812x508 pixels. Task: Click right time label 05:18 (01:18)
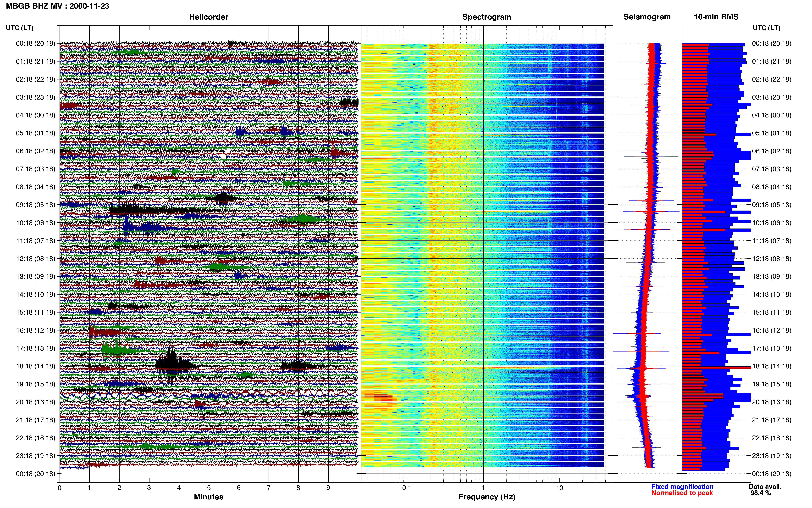point(772,133)
